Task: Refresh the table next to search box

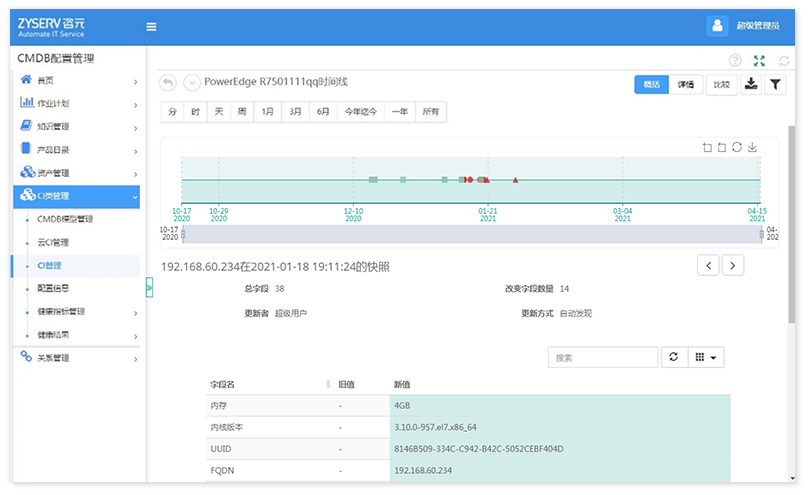Action: pos(674,357)
